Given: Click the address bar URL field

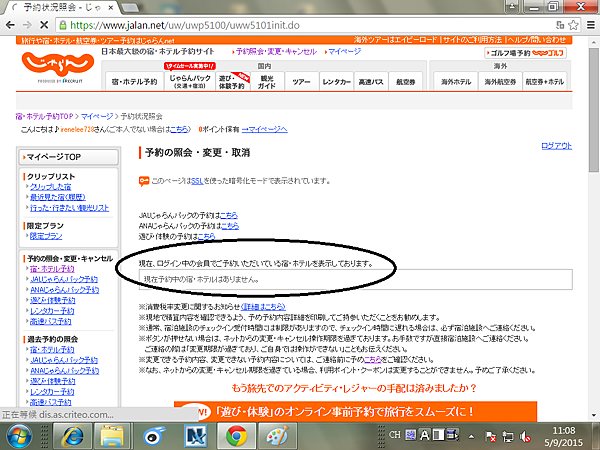Looking at the screenshot, I should (x=306, y=26).
